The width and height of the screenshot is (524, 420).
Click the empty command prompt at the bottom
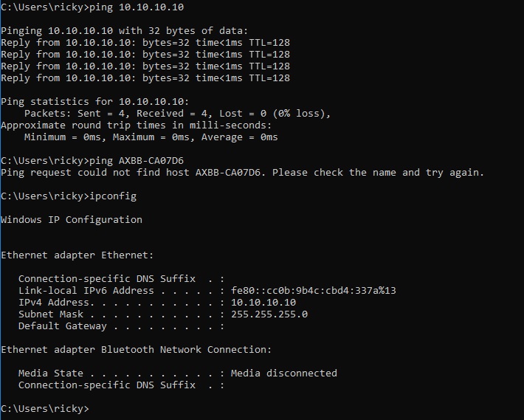(x=45, y=409)
